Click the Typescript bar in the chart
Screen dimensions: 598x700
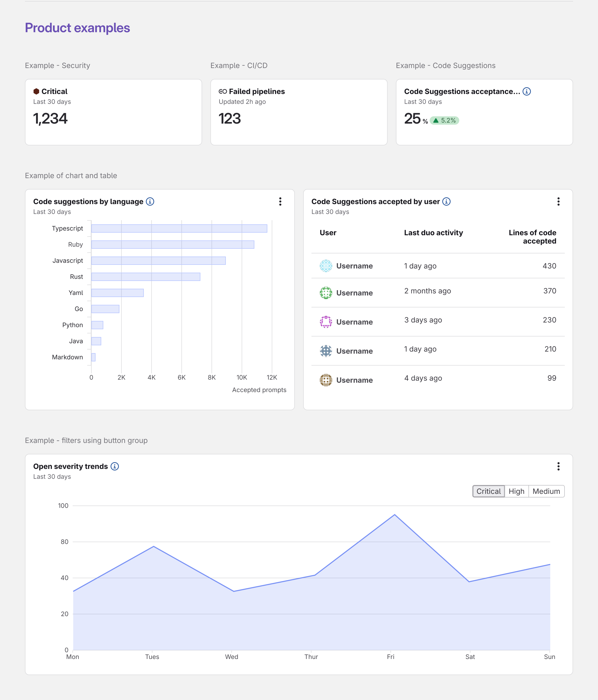[x=179, y=228]
